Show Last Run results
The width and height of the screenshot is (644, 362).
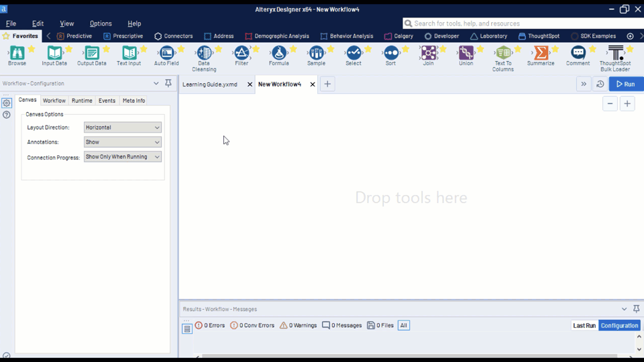[584, 326]
